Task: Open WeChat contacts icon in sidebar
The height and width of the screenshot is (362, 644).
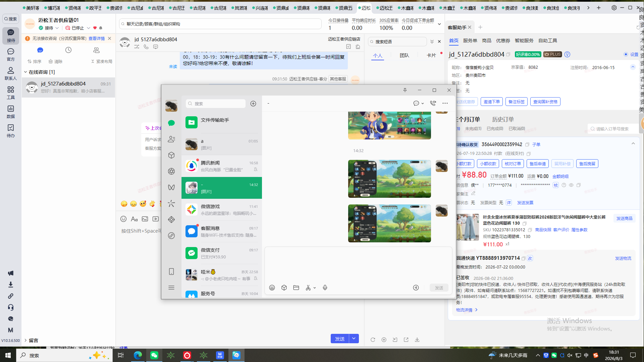Action: coord(171,139)
